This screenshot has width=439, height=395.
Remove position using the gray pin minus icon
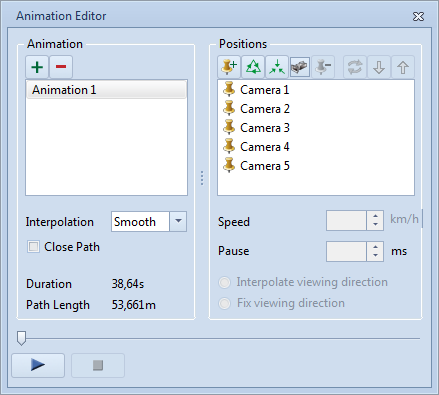(323, 67)
